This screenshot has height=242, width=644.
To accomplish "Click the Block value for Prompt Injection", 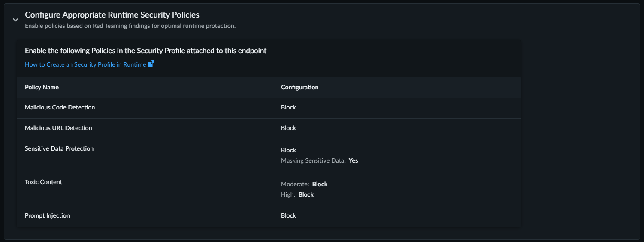I will (x=288, y=215).
